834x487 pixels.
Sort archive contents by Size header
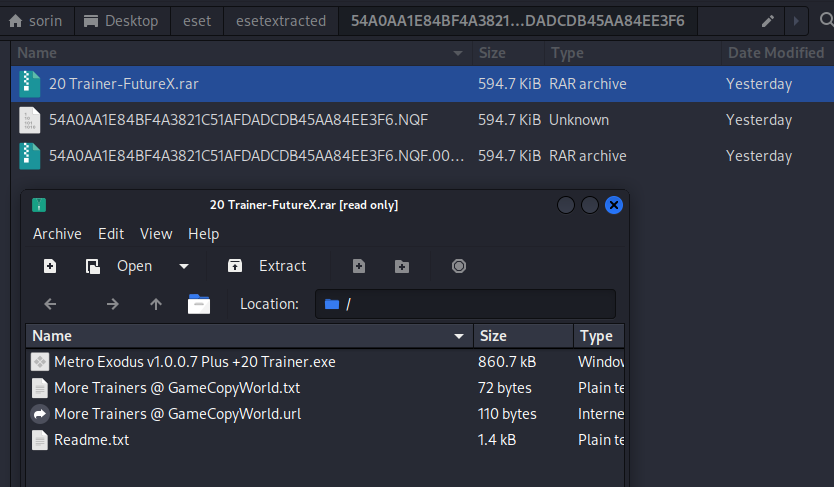pos(523,336)
